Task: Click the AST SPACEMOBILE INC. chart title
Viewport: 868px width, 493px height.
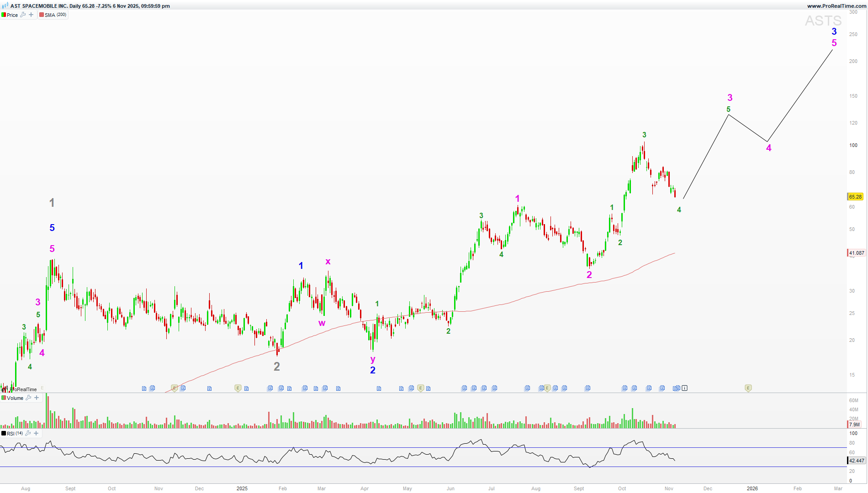Action: pos(39,6)
